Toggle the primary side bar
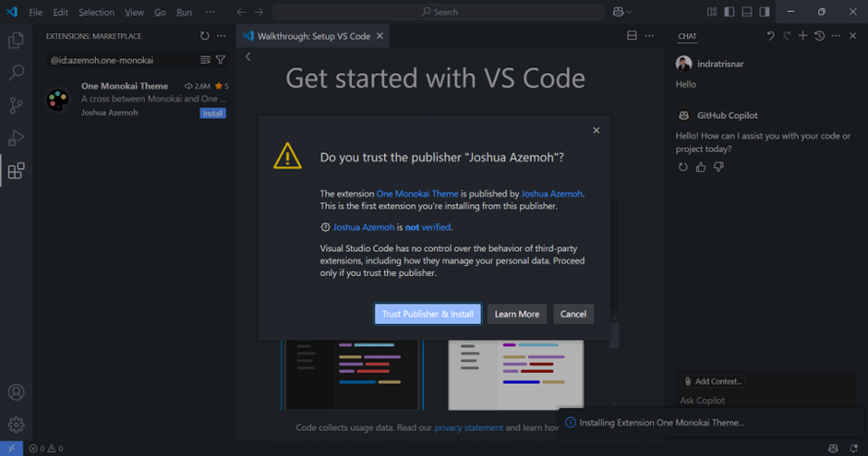Image resolution: width=868 pixels, height=456 pixels. pos(729,12)
